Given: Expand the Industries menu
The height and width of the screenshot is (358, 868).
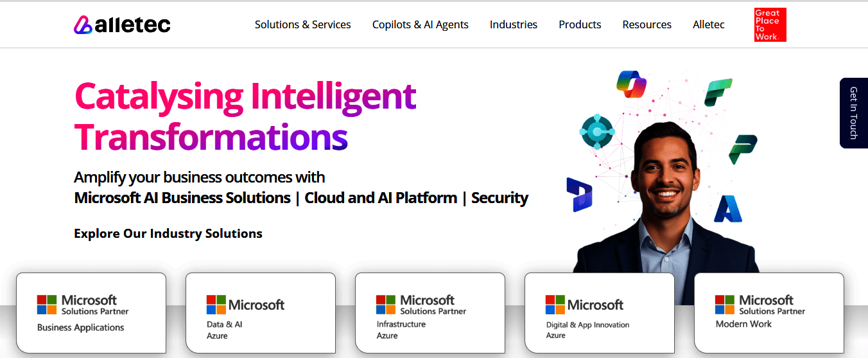Looking at the screenshot, I should click(x=513, y=25).
